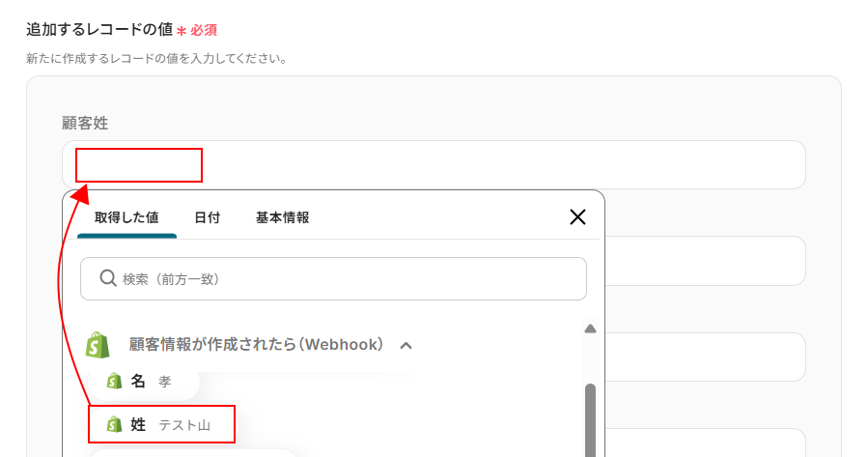
Task: Click the bottom partially visible record field
Action: (705, 443)
